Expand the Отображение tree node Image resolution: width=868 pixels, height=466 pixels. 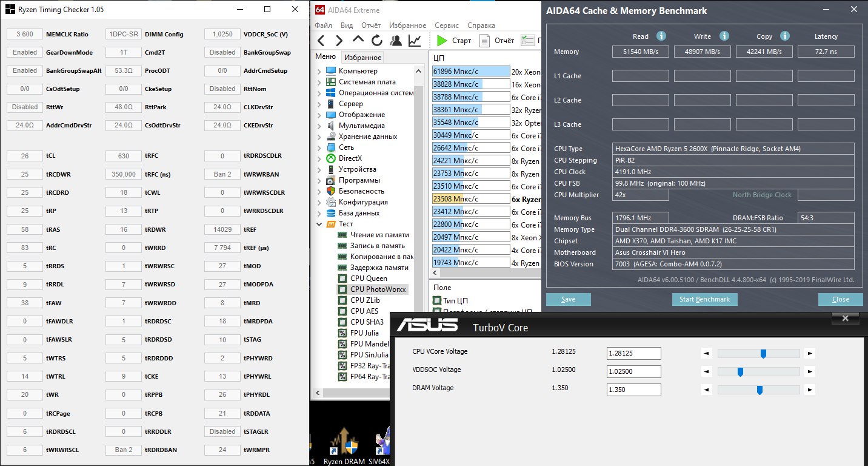tap(319, 115)
